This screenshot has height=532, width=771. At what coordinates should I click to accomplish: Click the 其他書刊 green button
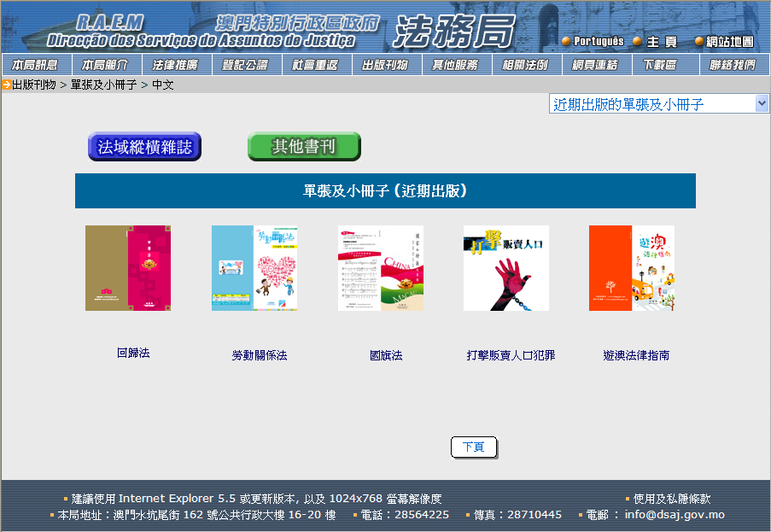(x=304, y=147)
